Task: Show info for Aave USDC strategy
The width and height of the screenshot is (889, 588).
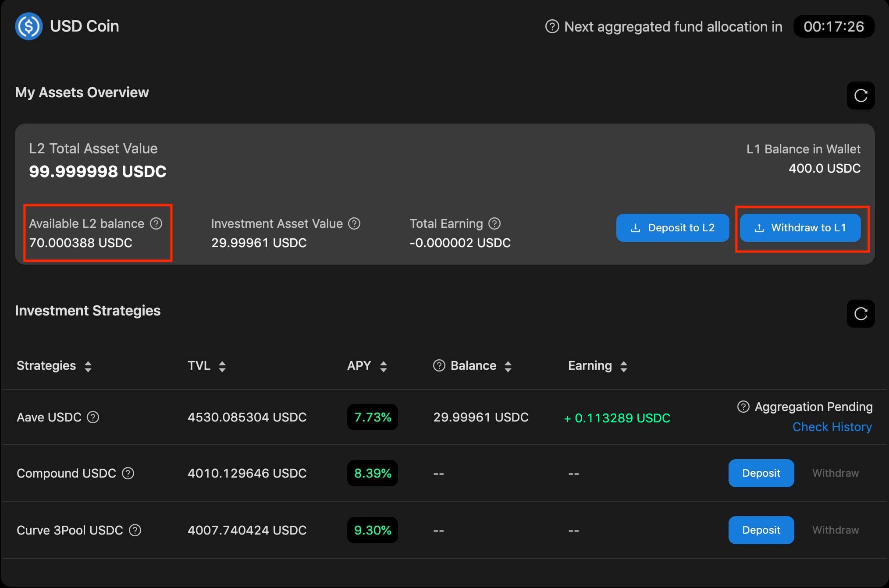Action: click(93, 417)
